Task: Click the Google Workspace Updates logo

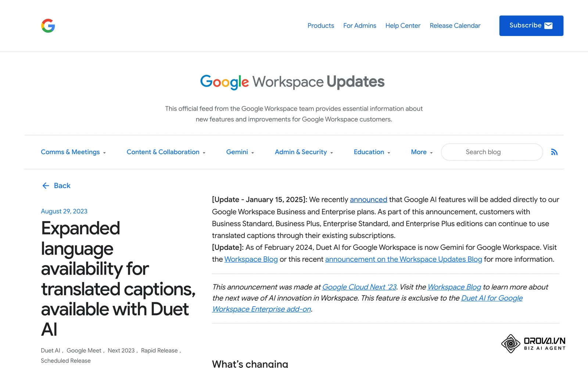Action: tap(293, 82)
